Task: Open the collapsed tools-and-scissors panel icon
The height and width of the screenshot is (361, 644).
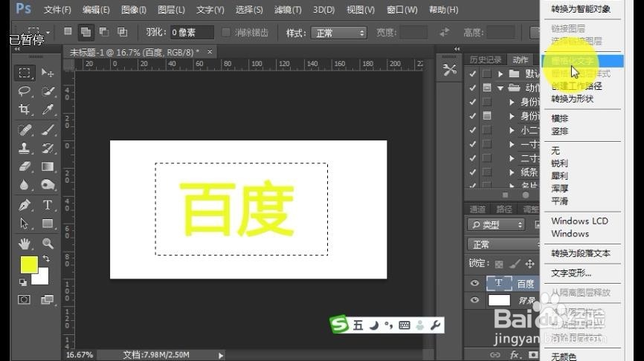Action: (x=449, y=70)
